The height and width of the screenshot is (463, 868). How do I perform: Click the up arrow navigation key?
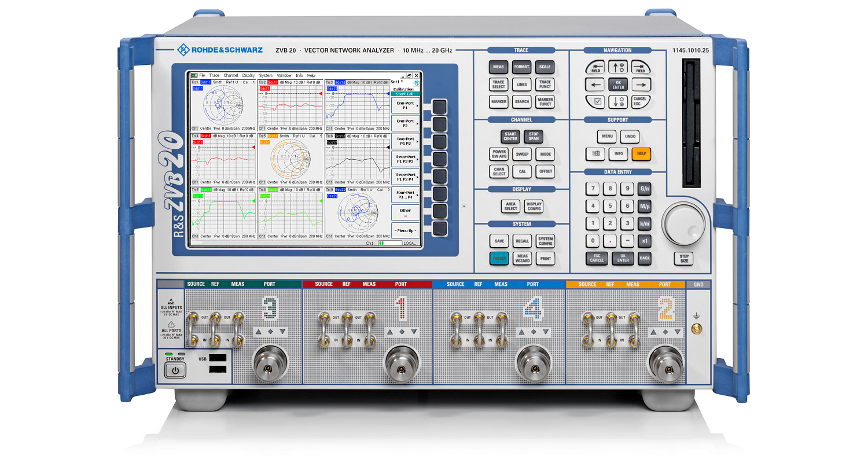tap(619, 67)
